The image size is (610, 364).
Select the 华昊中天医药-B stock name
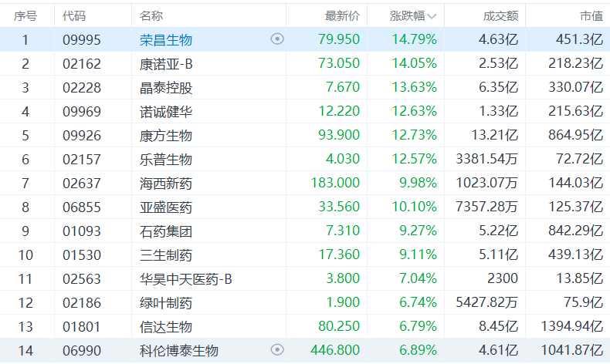click(x=186, y=279)
